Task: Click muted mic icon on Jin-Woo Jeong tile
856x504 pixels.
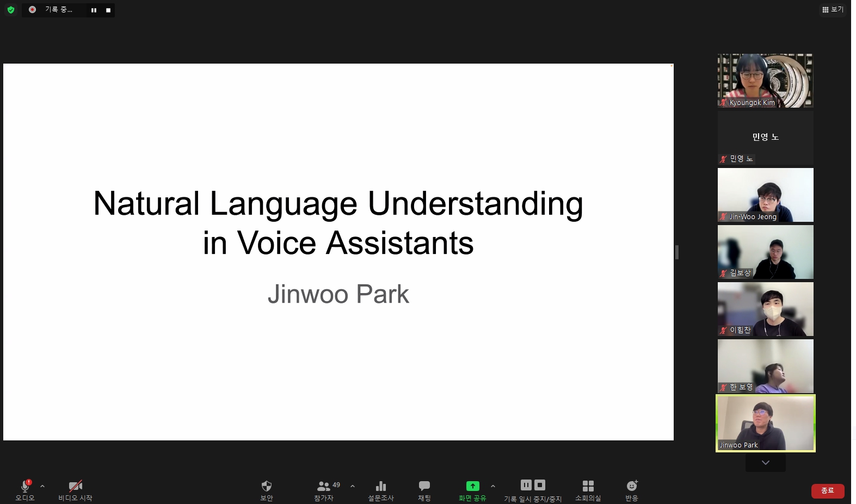Action: pyautogui.click(x=723, y=216)
